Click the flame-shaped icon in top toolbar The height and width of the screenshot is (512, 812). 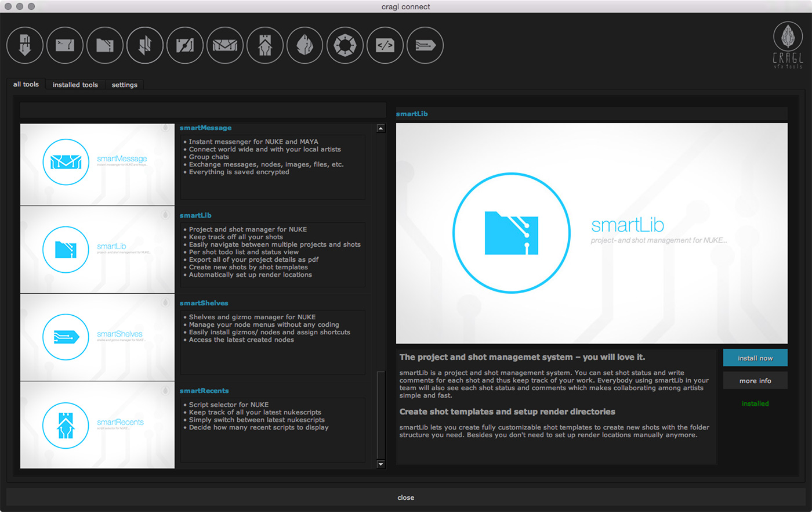coord(305,45)
